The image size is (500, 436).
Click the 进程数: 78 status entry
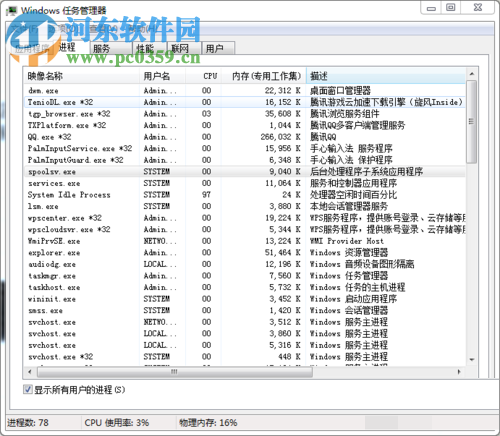click(x=28, y=423)
